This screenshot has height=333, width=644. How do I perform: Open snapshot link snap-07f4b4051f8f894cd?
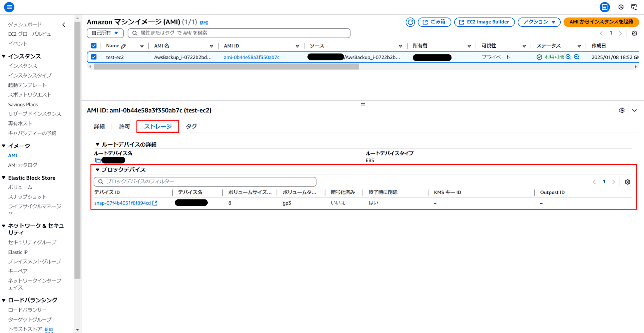pos(122,203)
